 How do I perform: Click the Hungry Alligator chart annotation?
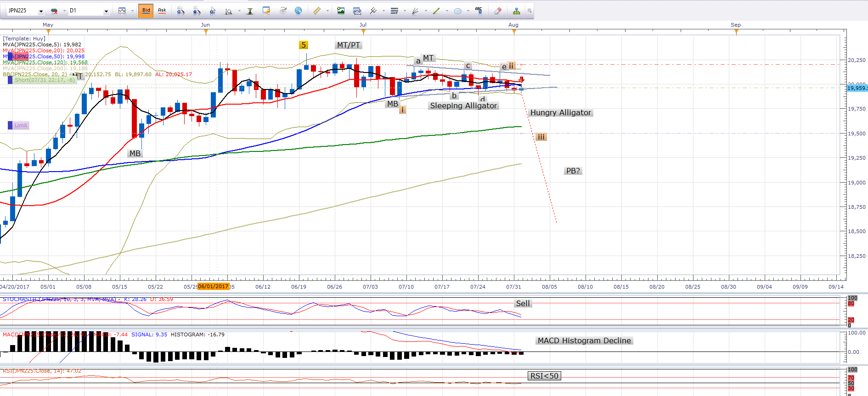click(x=560, y=112)
